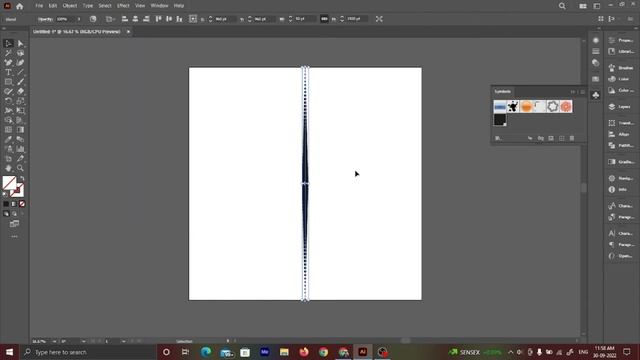
Task: Select the Pen tool
Action: coord(8,62)
